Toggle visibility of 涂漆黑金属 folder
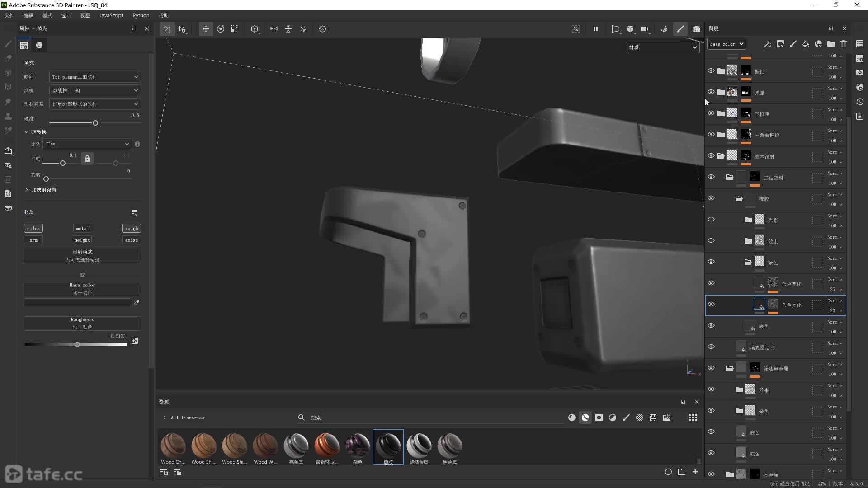Screen dimensions: 868x488 [711, 368]
